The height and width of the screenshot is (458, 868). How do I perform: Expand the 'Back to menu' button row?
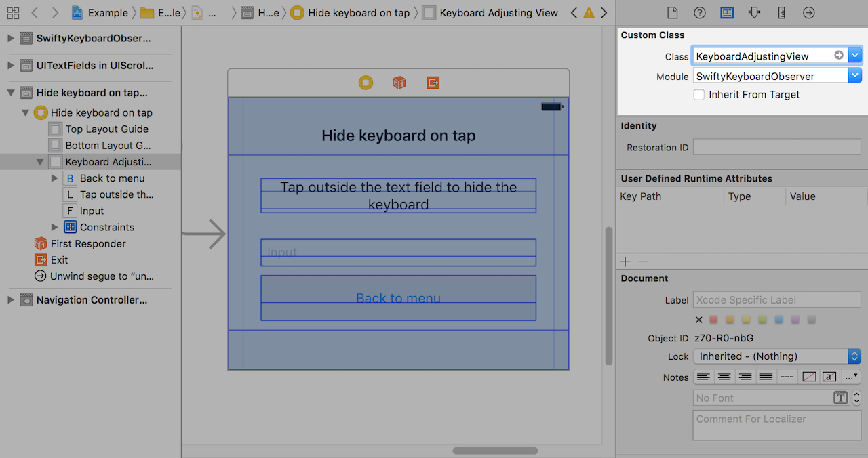[x=55, y=178]
